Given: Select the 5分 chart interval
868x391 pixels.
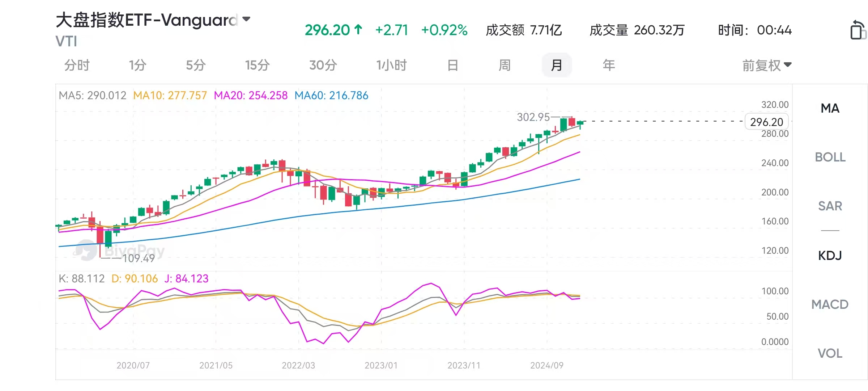Looking at the screenshot, I should [196, 66].
